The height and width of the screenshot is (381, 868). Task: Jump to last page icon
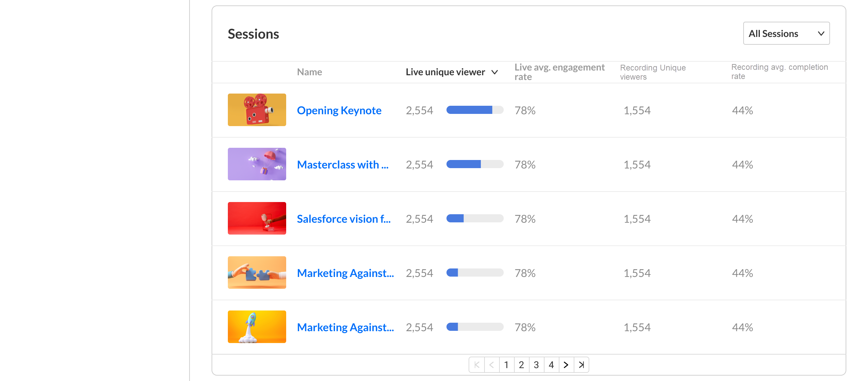tap(581, 365)
